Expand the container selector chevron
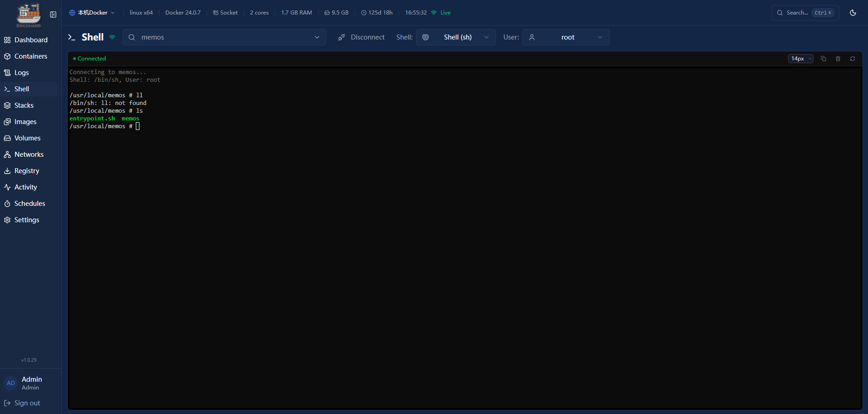Screen dimensions: 868x414 click(x=317, y=37)
